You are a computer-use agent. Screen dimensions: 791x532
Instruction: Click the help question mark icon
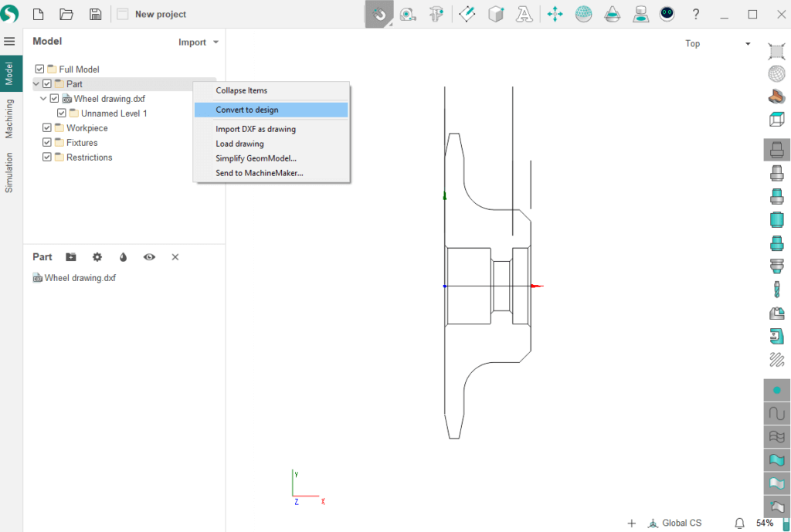pos(696,14)
